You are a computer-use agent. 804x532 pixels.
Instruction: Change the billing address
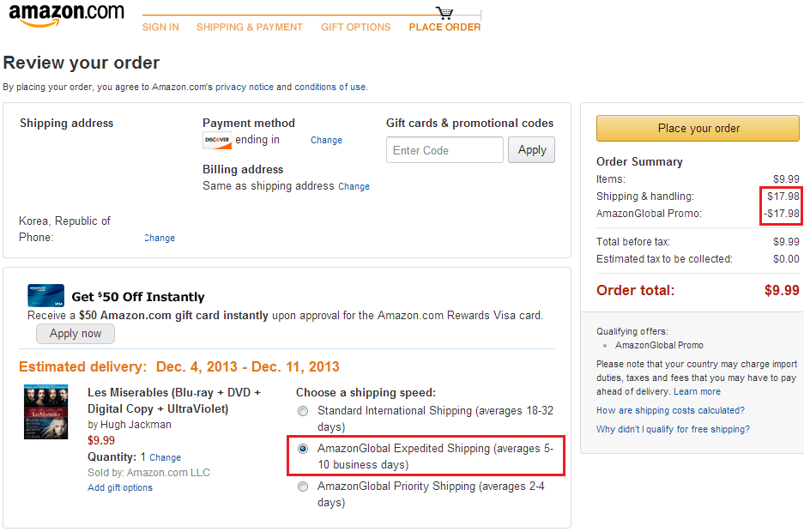[x=354, y=187]
